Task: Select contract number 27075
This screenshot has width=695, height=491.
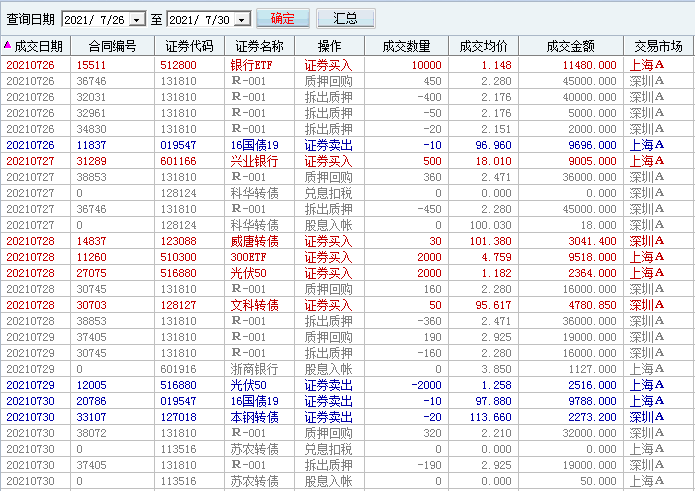Action: tap(91, 273)
